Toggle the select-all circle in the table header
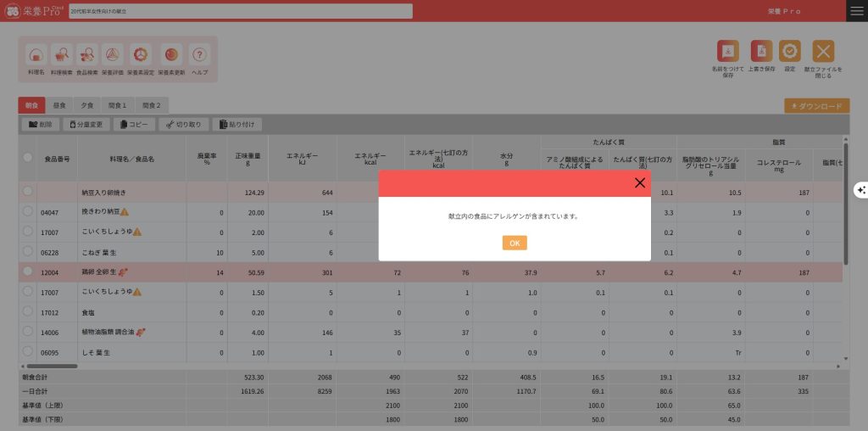The height and width of the screenshot is (431, 868). click(28, 158)
